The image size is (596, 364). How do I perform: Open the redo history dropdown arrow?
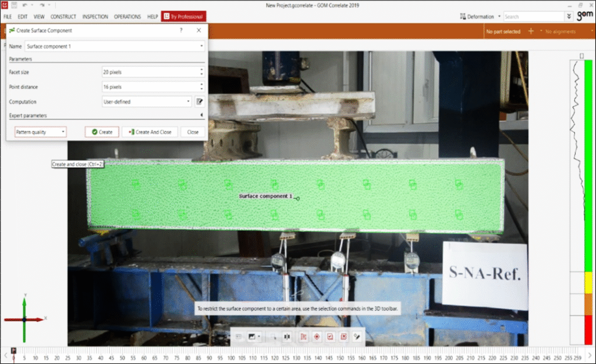pos(49,5)
